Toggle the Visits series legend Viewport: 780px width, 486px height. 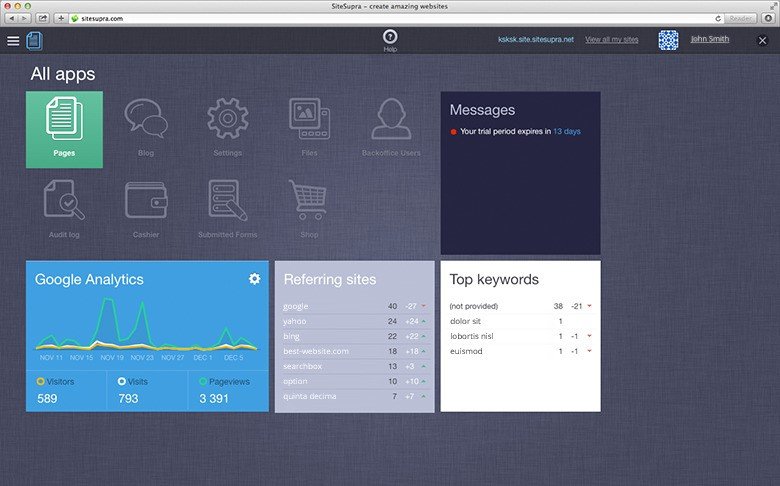132,382
